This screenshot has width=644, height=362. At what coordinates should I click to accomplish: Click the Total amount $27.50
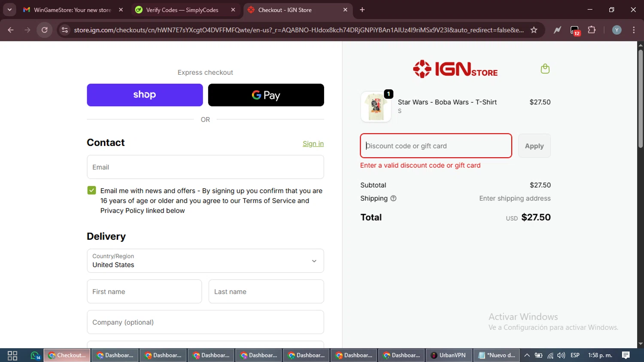[536, 217]
